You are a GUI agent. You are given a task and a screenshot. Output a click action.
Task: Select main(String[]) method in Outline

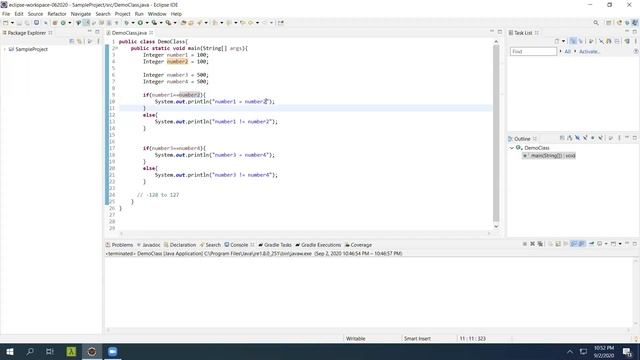pyautogui.click(x=549, y=156)
